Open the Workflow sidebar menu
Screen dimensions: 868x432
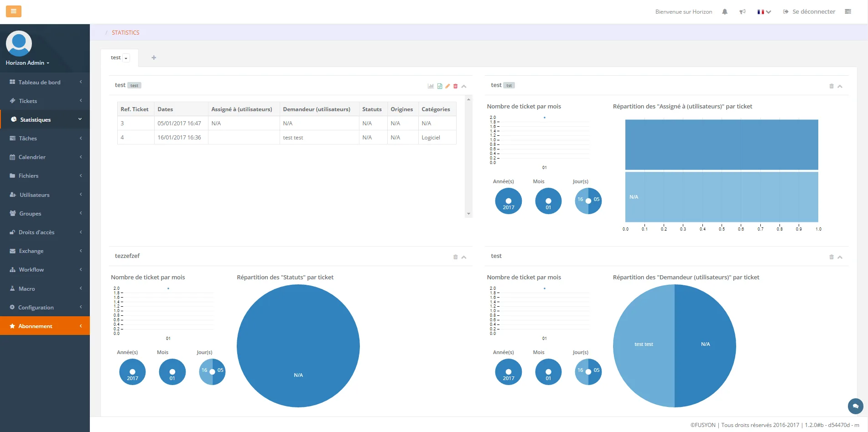tap(45, 269)
